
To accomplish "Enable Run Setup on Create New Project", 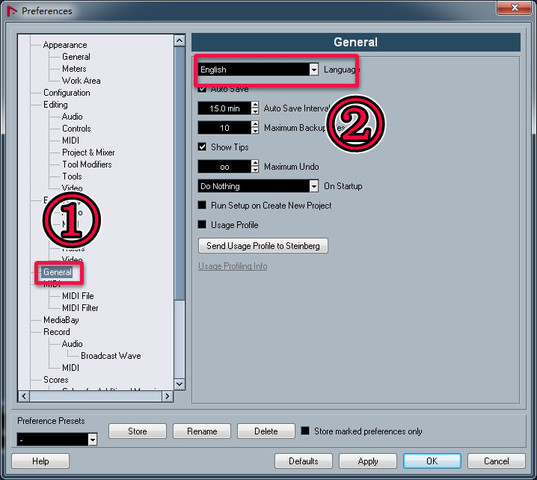I will point(202,205).
